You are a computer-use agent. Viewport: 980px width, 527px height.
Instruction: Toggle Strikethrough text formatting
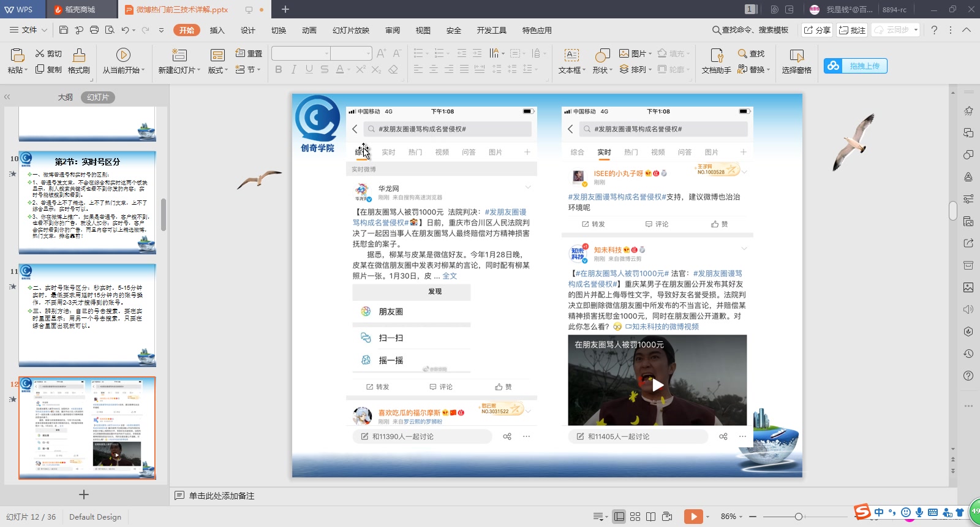pos(325,69)
